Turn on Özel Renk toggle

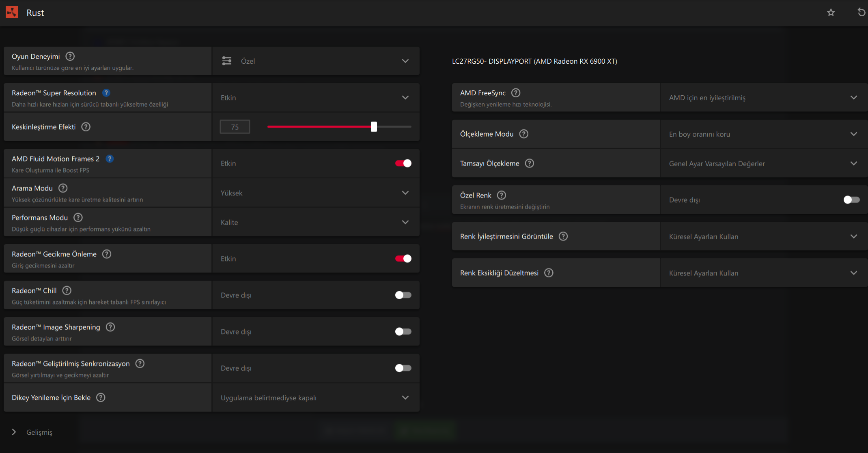(x=851, y=200)
